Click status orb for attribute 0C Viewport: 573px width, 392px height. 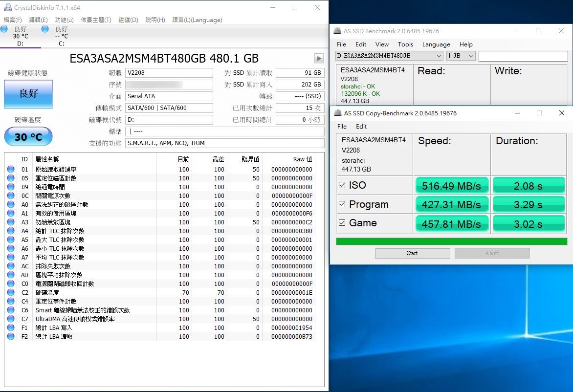11,196
